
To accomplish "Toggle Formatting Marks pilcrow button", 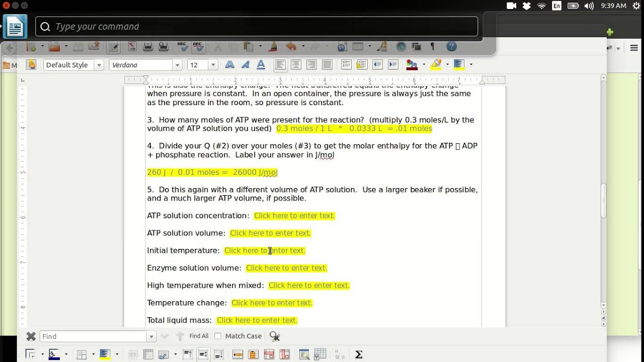I will [x=432, y=47].
